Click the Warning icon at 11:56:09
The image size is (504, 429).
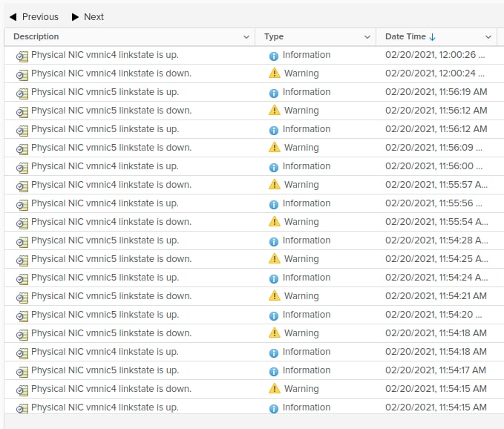pos(274,147)
